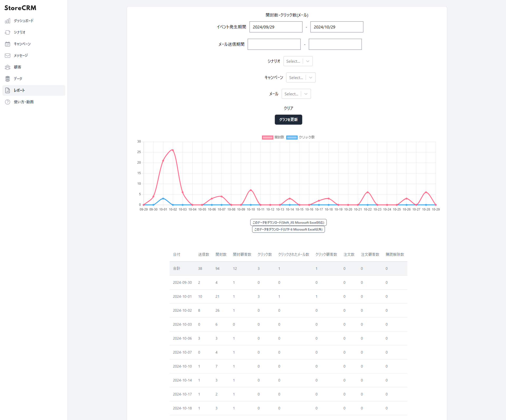Screen dimensions: 506x420
Task: Click the クリア link
Action: click(289, 108)
